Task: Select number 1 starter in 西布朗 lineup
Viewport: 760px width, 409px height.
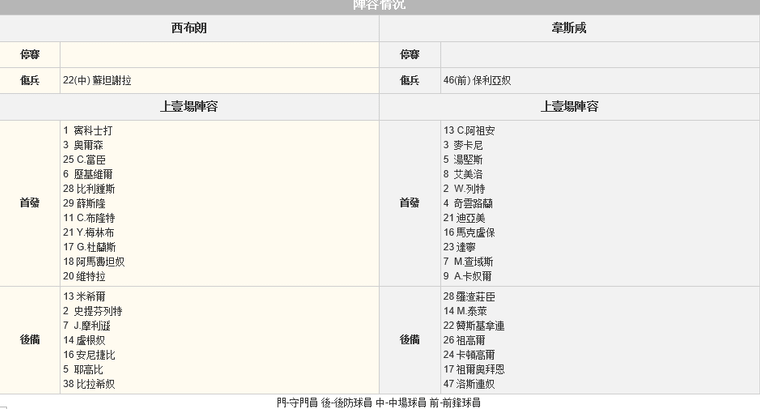Action: pos(88,130)
